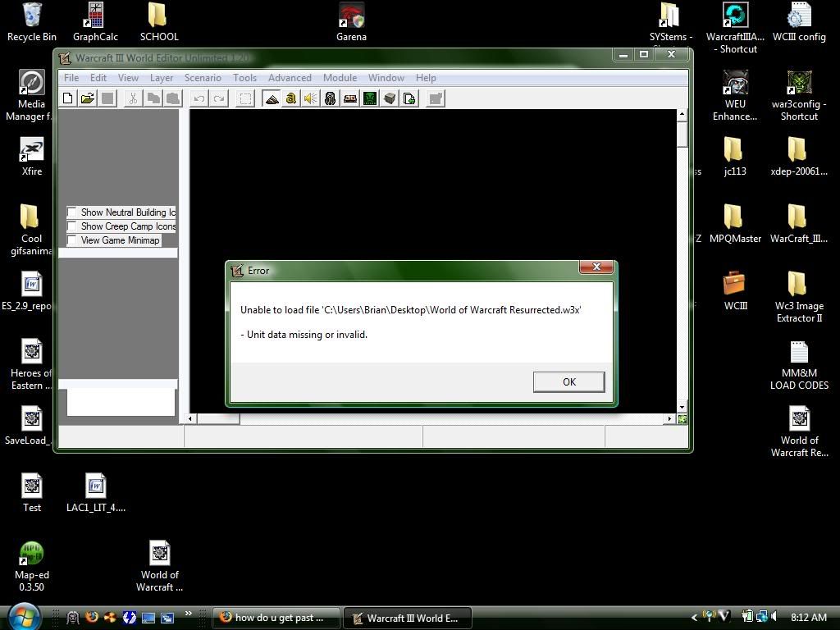840x630 pixels.
Task: Expand the Quick Launch overflow chevron
Action: 188,614
